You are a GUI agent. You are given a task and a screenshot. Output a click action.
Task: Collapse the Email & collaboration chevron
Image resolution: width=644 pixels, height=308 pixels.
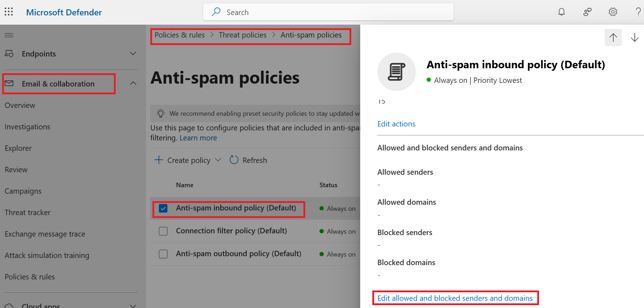click(133, 83)
